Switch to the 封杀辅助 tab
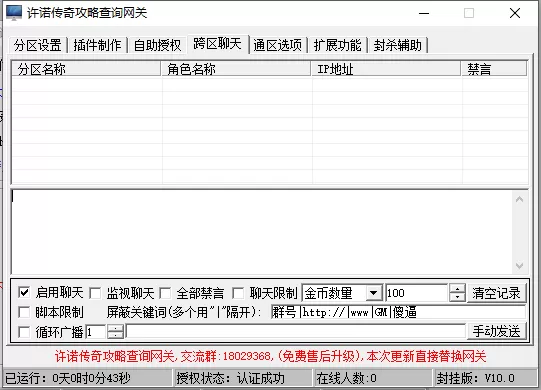Image resolution: width=541 pixels, height=390 pixels. coord(397,45)
